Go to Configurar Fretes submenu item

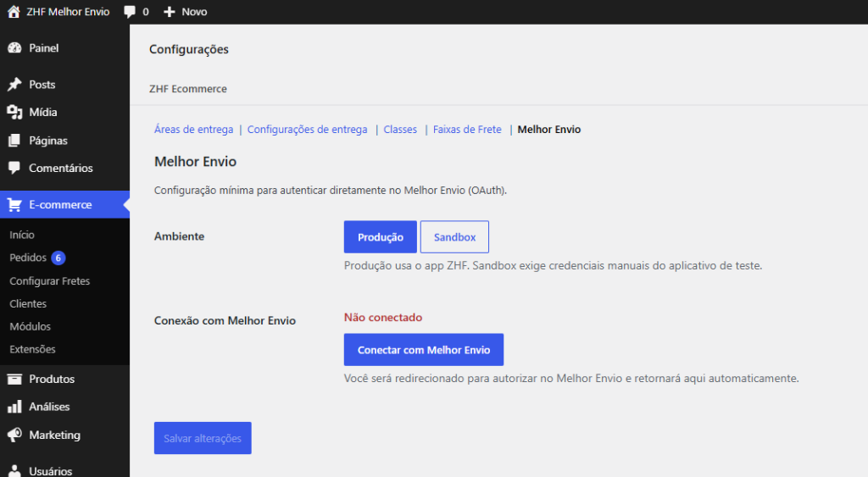pyautogui.click(x=50, y=281)
